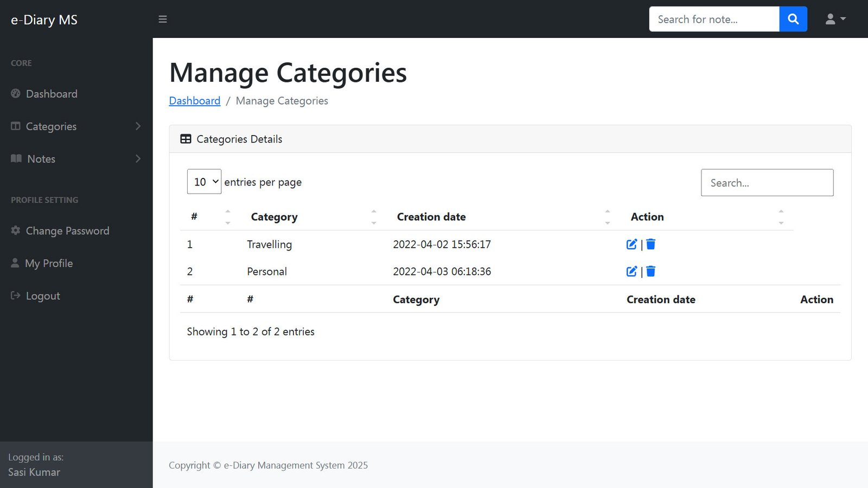This screenshot has height=488, width=868.
Task: Expand the Notes sidebar chevron
Action: [138, 158]
